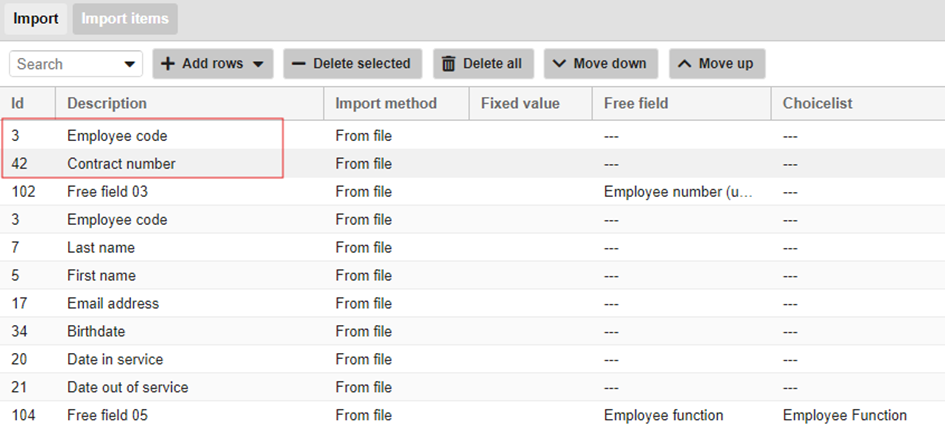Open the Add rows dropdown arrow
The width and height of the screenshot is (945, 427).
(x=258, y=64)
